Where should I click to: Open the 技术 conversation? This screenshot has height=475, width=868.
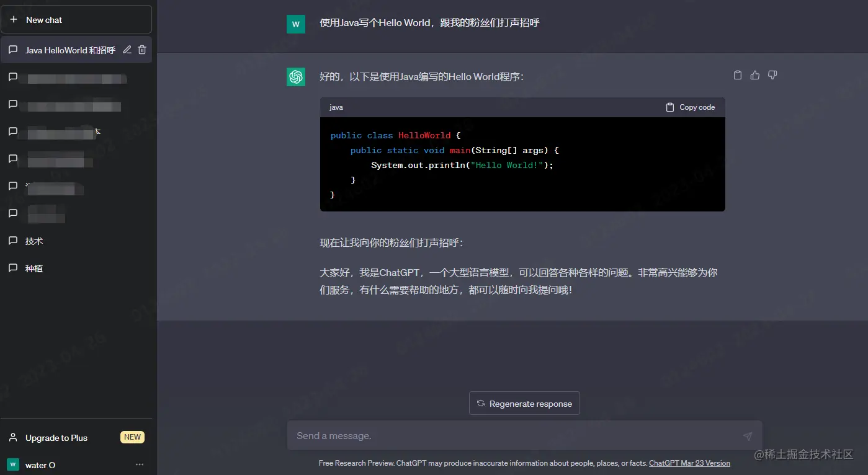(x=76, y=241)
